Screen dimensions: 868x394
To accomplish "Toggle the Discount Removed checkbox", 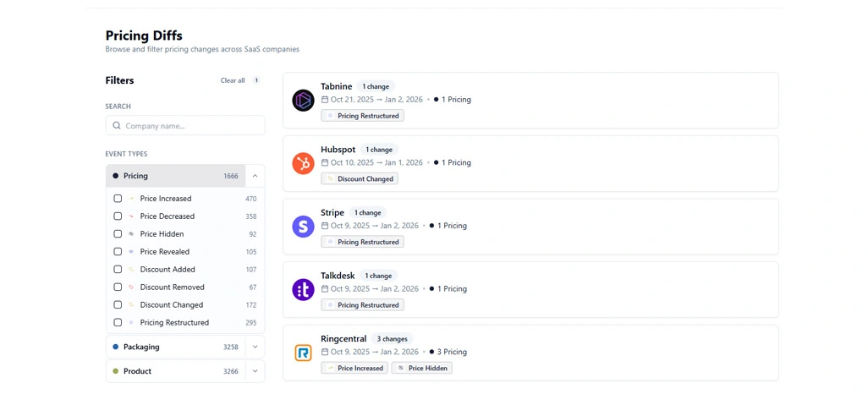I will [x=118, y=287].
